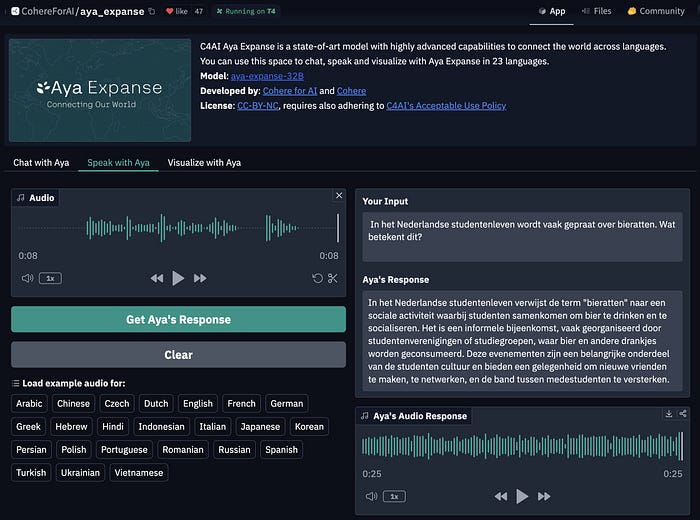Rewind the input Audio clip
700x520 pixels.
[x=157, y=278]
